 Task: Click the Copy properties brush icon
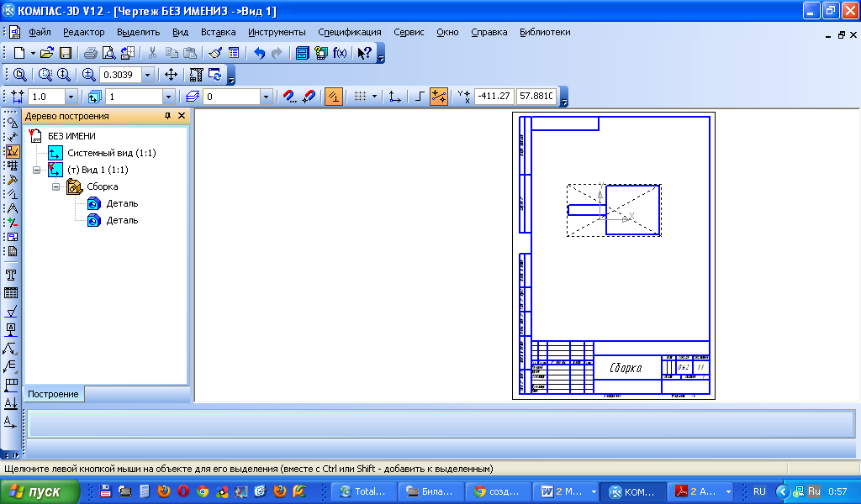tap(215, 53)
